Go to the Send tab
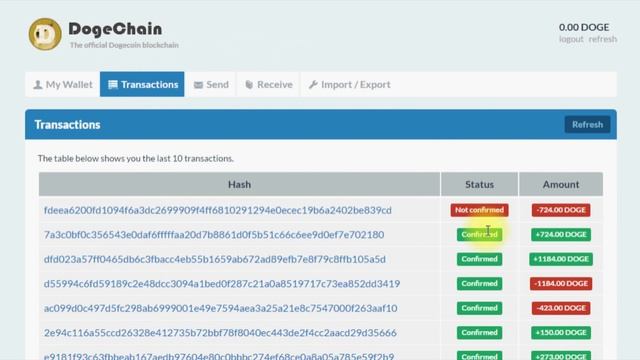This screenshot has width=640, height=360. point(211,84)
